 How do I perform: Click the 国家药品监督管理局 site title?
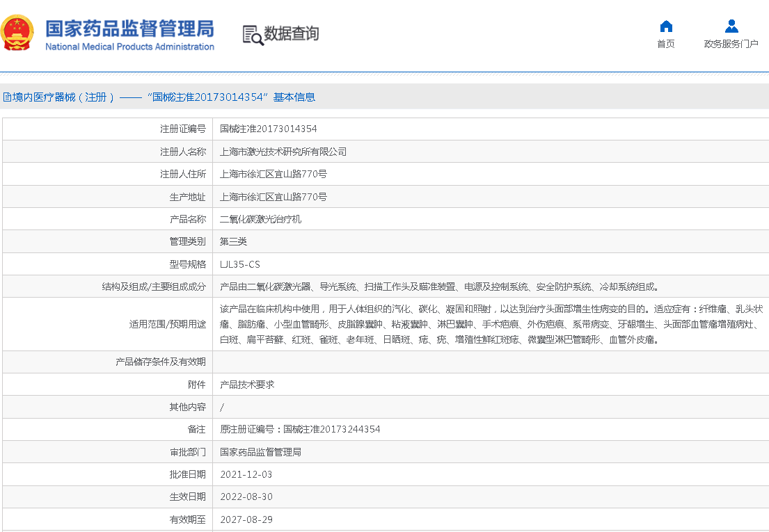[129, 29]
